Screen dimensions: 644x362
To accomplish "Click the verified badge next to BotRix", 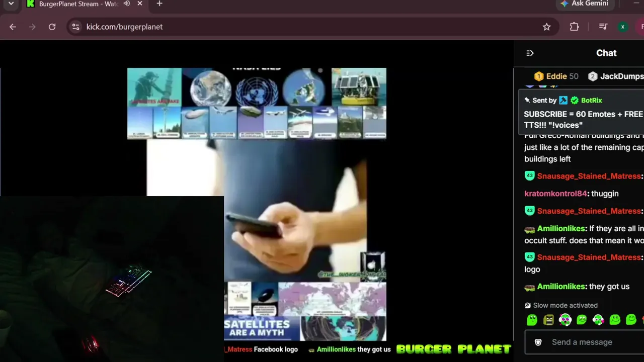I will 575,101.
